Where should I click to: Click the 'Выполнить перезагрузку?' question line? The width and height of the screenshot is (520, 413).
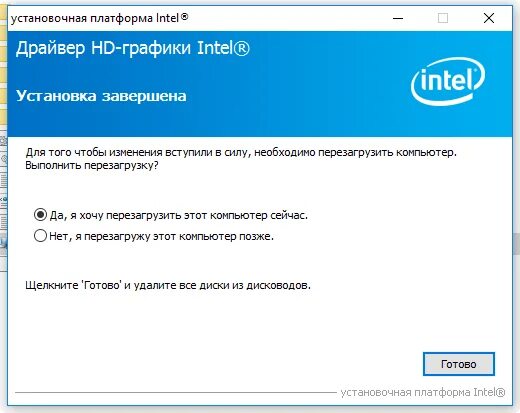[x=92, y=165]
